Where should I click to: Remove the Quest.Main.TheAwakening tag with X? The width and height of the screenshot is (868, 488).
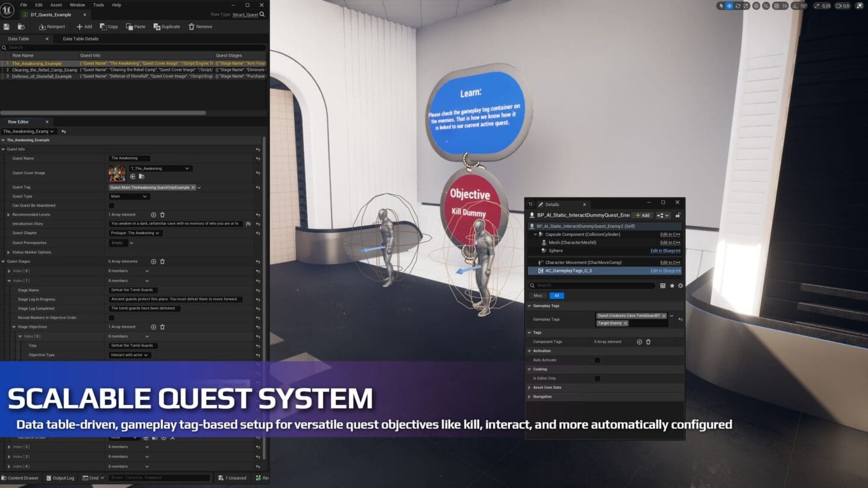point(193,187)
